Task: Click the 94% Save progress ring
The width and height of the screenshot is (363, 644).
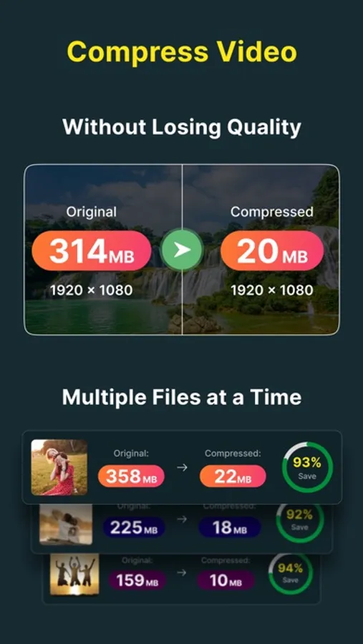Action: [290, 573]
